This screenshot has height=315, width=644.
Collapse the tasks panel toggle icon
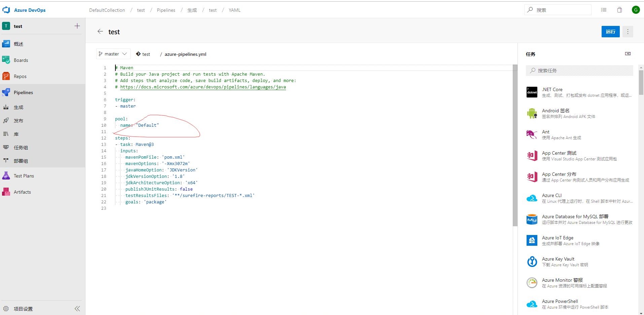click(x=628, y=54)
